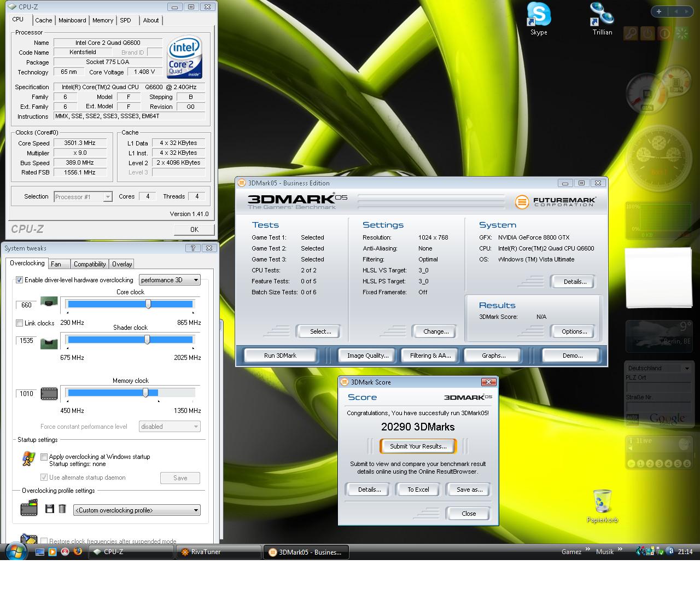This screenshot has width=700, height=594.
Task: Click the red quick launch icon before Firefox
Action: click(x=65, y=552)
